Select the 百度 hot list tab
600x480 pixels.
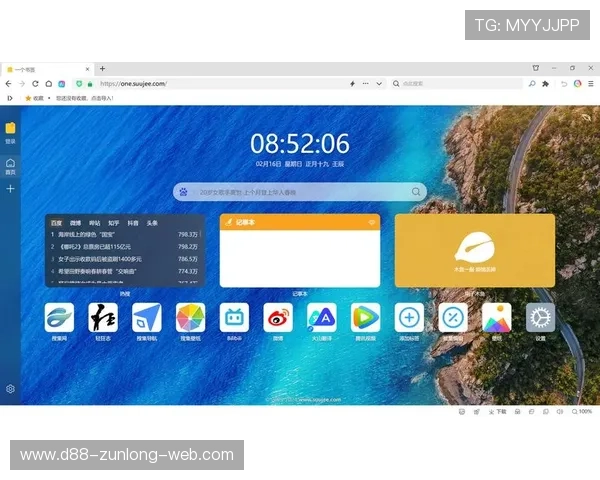click(x=56, y=223)
